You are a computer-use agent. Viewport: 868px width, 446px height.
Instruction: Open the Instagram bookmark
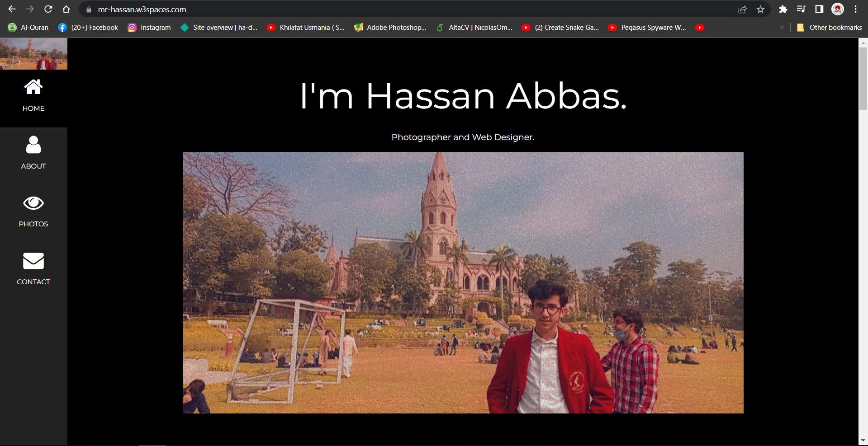tap(149, 28)
